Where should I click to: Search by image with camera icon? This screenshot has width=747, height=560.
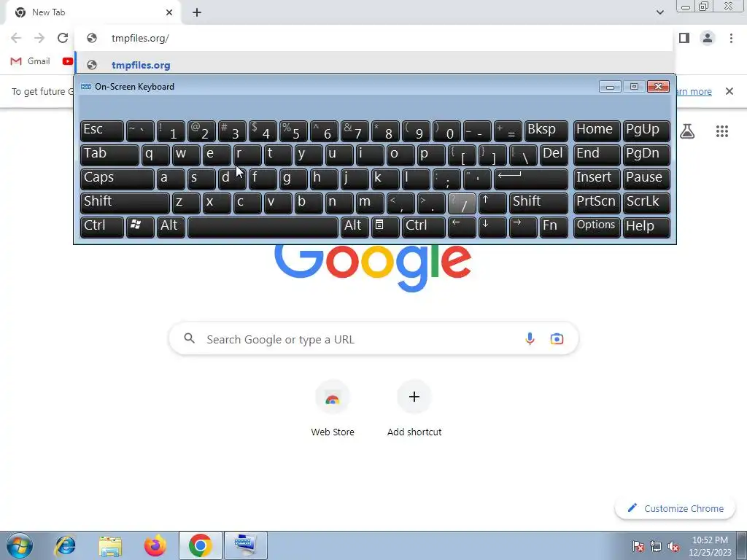[557, 339]
